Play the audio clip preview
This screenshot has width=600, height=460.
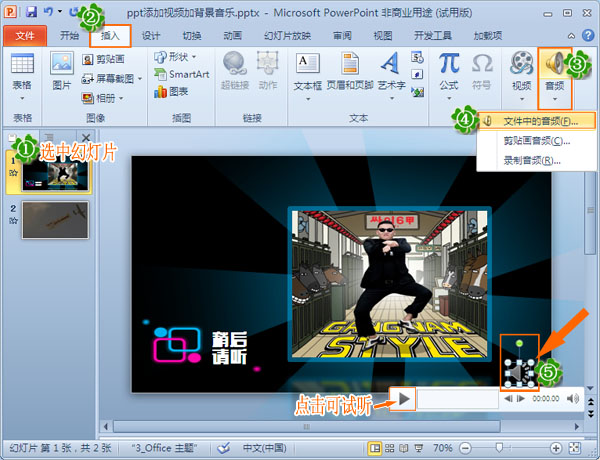tap(403, 399)
